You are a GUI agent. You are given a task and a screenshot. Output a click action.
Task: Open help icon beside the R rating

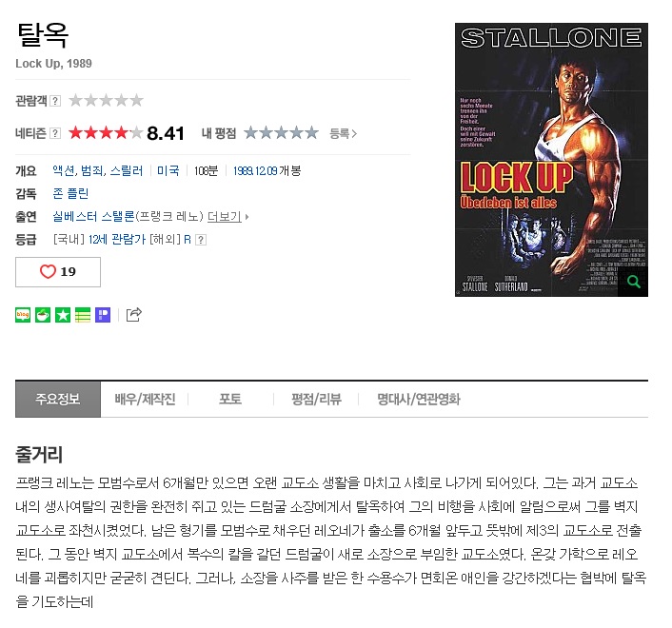tap(201, 240)
